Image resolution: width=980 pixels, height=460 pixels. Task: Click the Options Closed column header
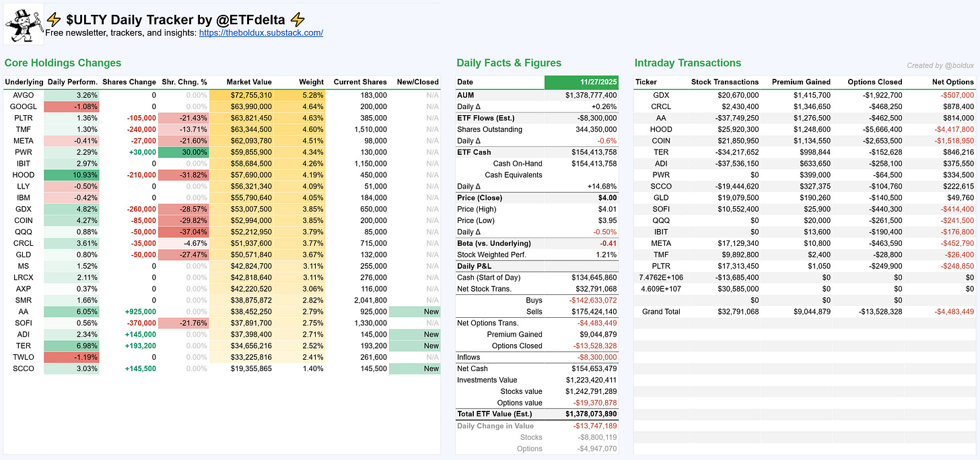click(x=875, y=82)
